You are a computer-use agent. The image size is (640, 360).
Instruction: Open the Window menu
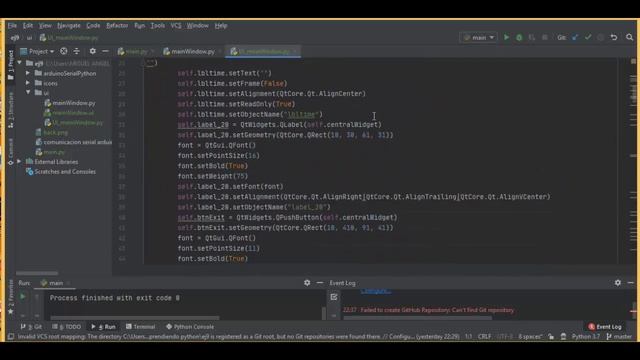[x=198, y=25]
